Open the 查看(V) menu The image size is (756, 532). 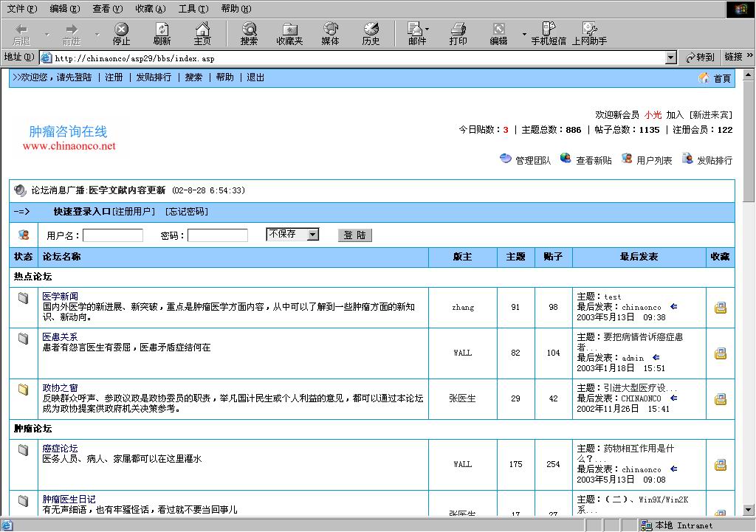[108, 9]
